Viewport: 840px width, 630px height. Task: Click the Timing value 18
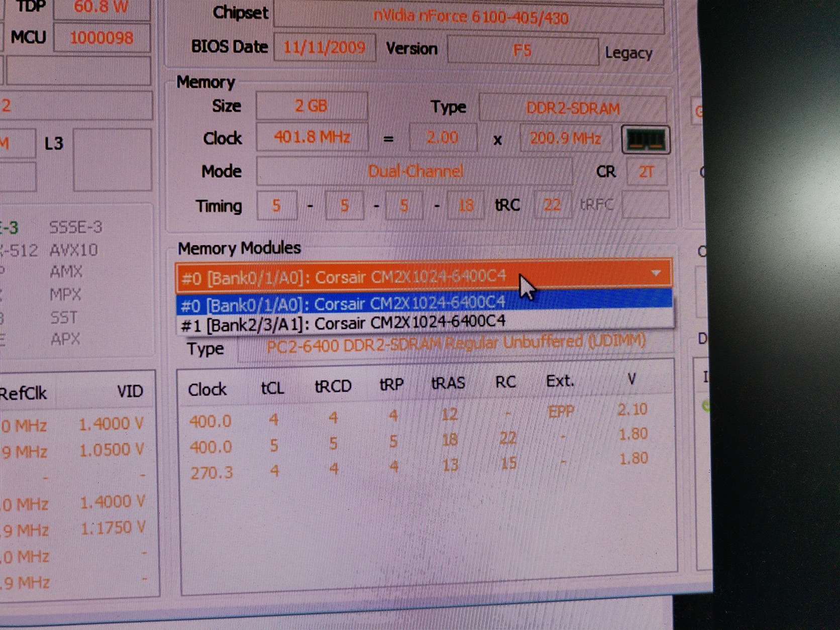coord(466,205)
